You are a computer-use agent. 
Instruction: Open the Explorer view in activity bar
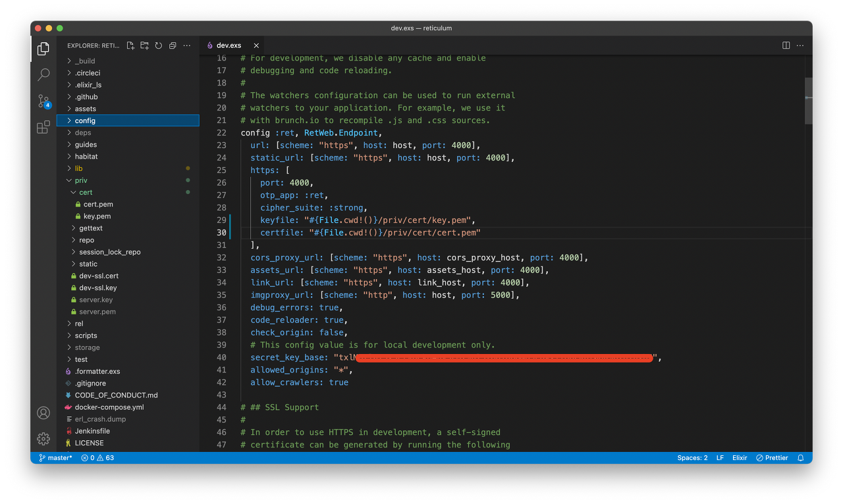[43, 49]
